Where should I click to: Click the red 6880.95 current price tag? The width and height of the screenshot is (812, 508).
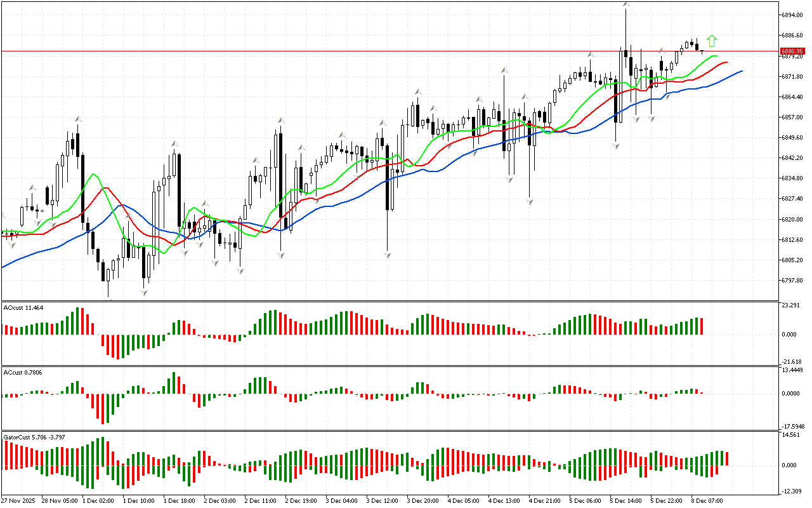(x=792, y=51)
